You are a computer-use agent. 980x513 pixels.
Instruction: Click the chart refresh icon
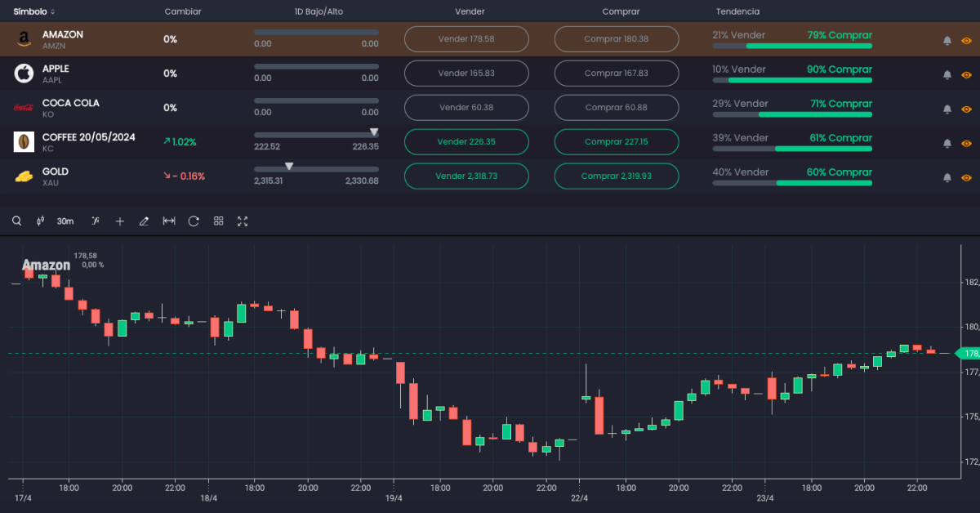(x=194, y=221)
